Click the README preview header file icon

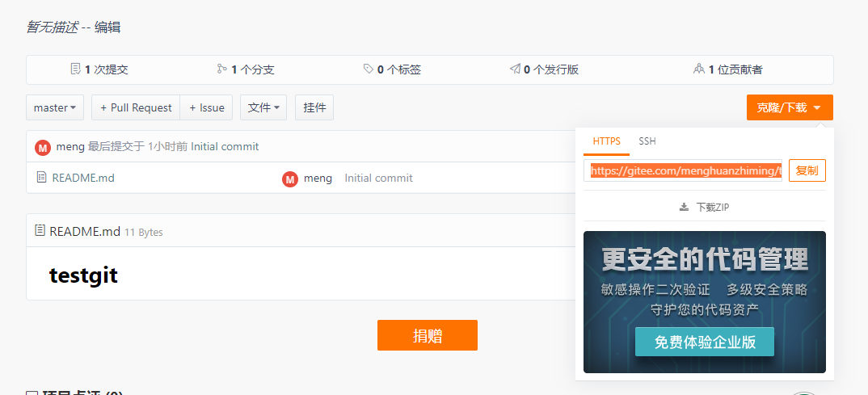(x=40, y=230)
